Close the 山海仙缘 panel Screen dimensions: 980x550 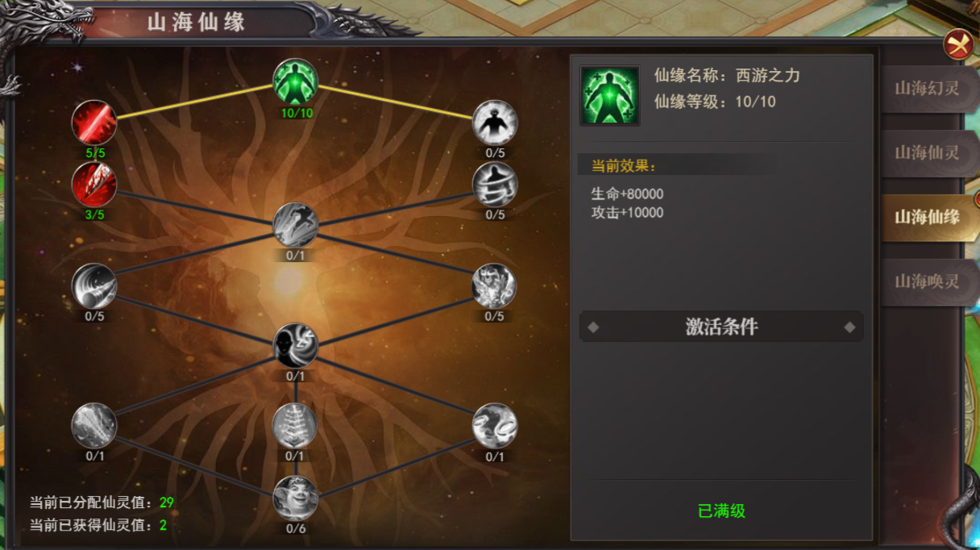coord(958,44)
